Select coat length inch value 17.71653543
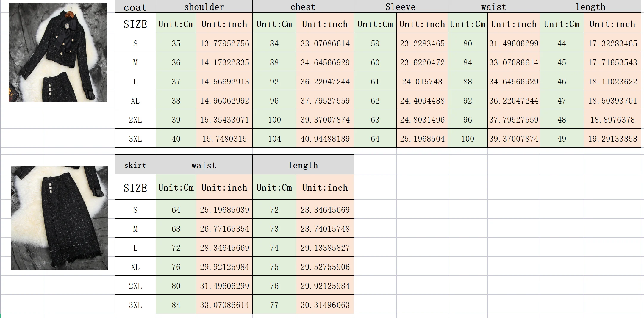Image resolution: width=644 pixels, height=318 pixels. 612,62
